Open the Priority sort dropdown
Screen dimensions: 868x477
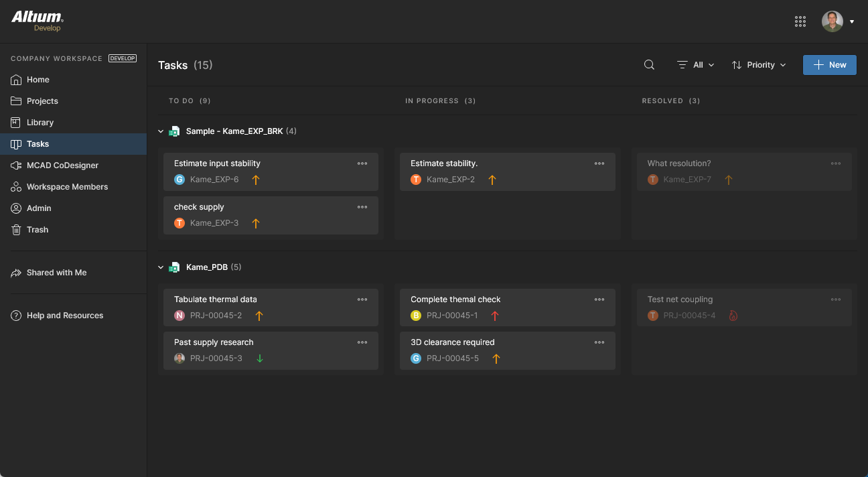pyautogui.click(x=759, y=65)
